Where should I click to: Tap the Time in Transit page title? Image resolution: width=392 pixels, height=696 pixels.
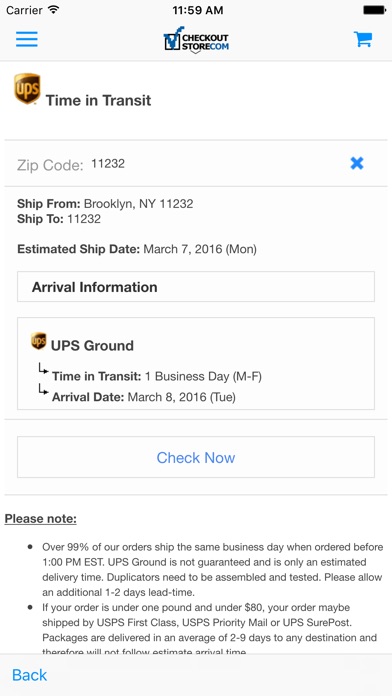[99, 100]
